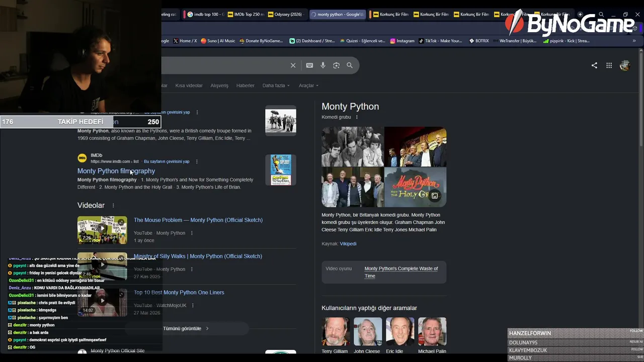
Task: Click the share icon on the results page
Action: pos(594,65)
